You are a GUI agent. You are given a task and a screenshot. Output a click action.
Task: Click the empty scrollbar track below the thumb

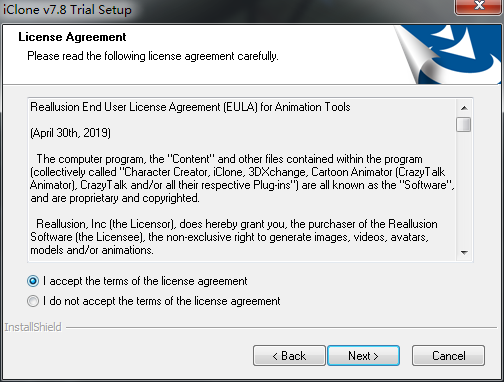click(464, 189)
